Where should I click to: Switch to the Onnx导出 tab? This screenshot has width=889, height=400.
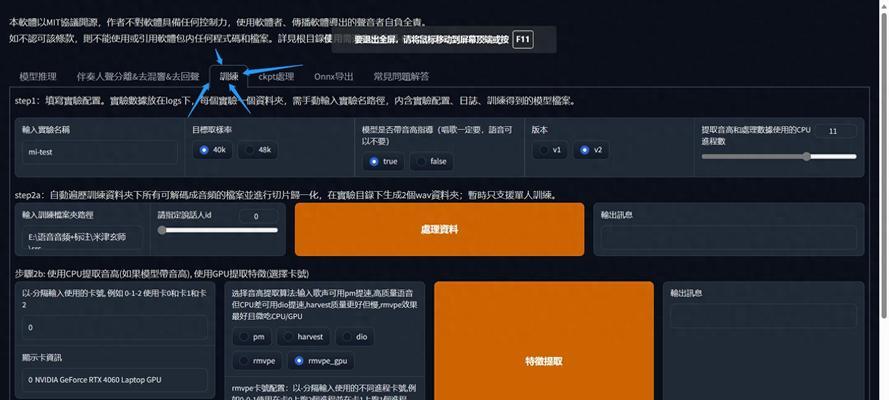pyautogui.click(x=333, y=76)
